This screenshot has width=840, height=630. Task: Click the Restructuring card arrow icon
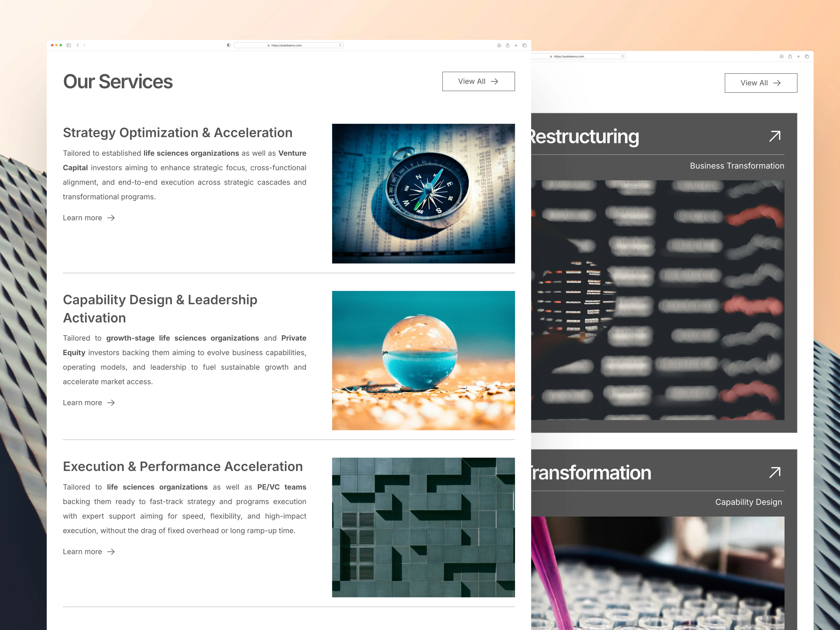[775, 136]
